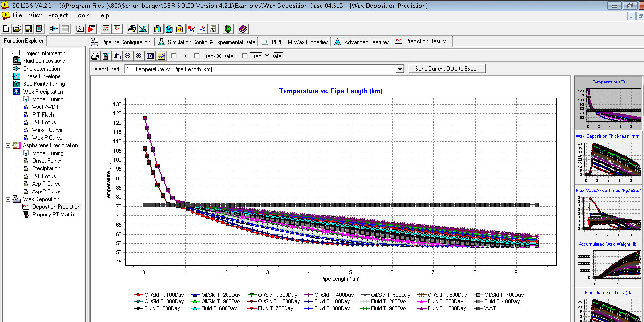This screenshot has width=644, height=322.
Task: Select the Function Explorer tab
Action: coord(24,41)
